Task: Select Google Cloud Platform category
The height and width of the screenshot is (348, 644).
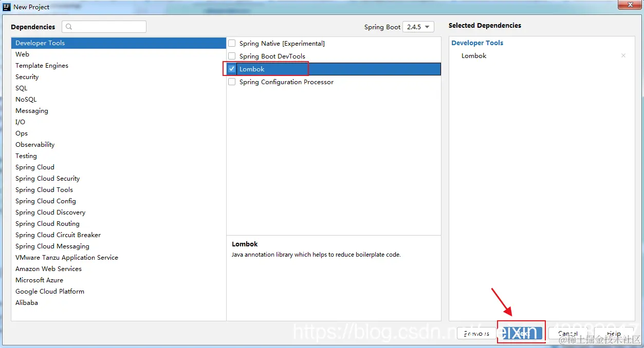Action: pyautogui.click(x=119, y=292)
